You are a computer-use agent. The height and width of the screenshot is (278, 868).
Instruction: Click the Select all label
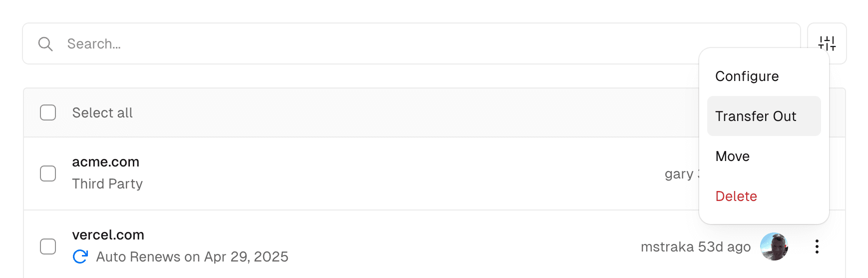tap(102, 113)
